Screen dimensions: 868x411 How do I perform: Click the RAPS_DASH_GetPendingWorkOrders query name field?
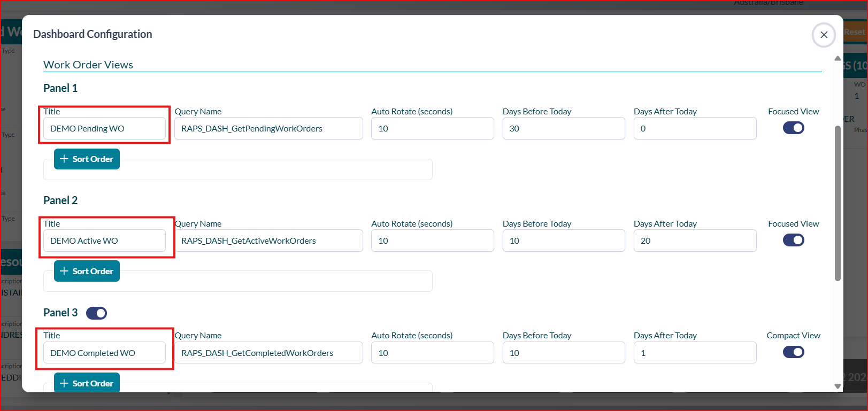coord(268,129)
